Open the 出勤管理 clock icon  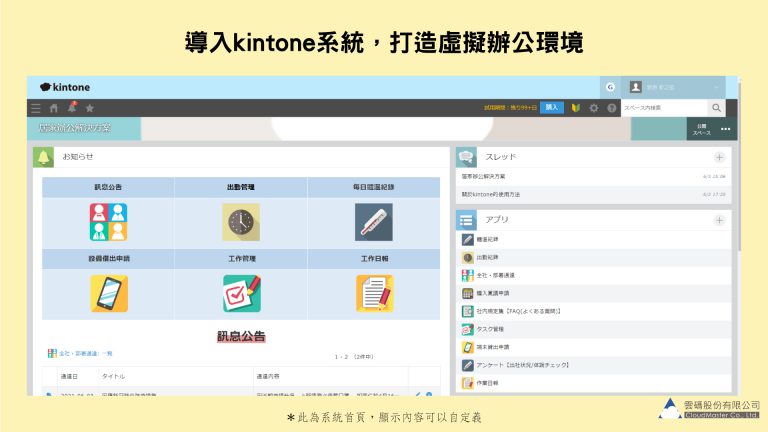[x=241, y=222]
